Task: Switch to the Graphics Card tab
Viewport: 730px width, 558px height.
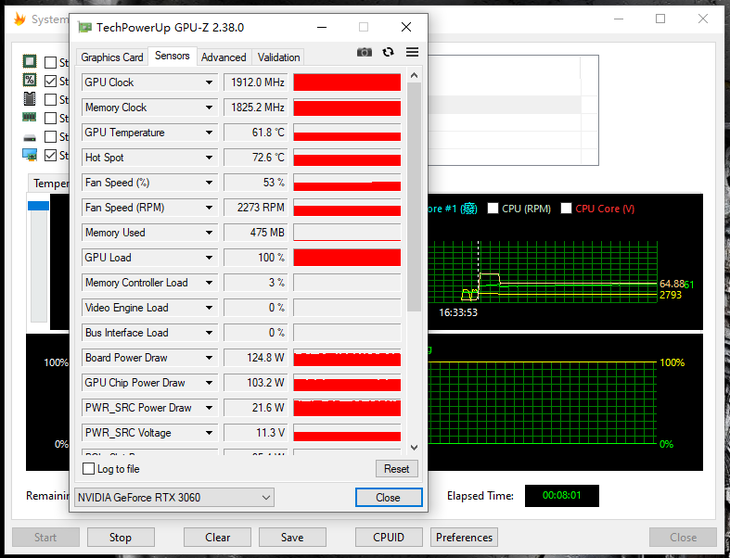Action: pyautogui.click(x=112, y=57)
